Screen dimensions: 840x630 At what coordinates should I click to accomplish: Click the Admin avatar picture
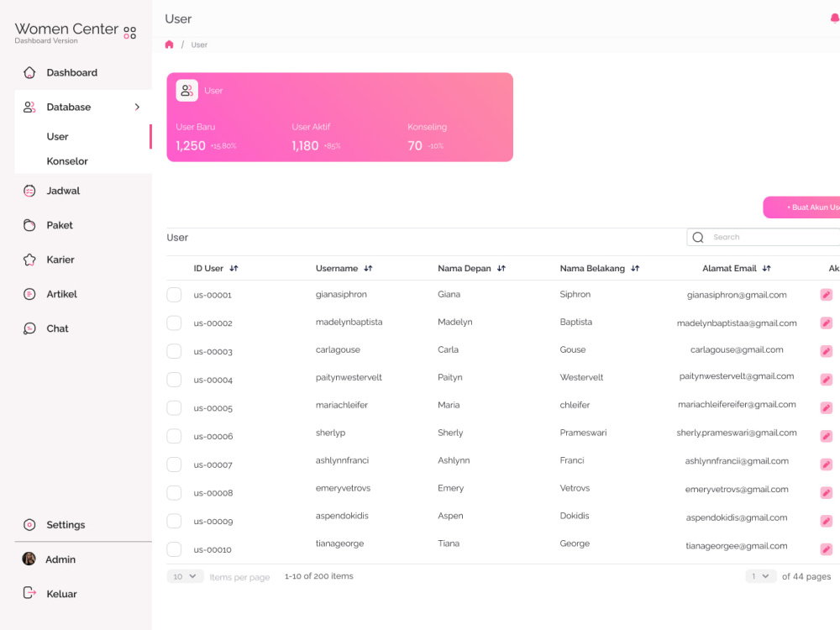coord(29,559)
